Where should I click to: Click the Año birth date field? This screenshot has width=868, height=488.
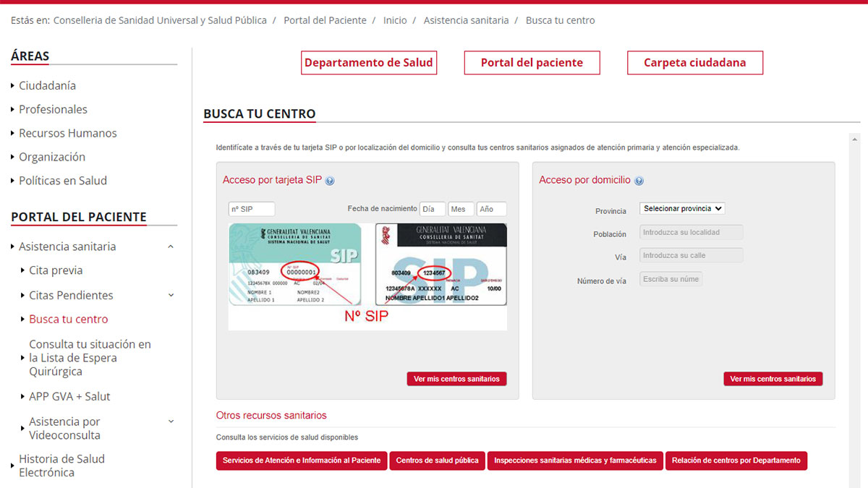click(491, 209)
